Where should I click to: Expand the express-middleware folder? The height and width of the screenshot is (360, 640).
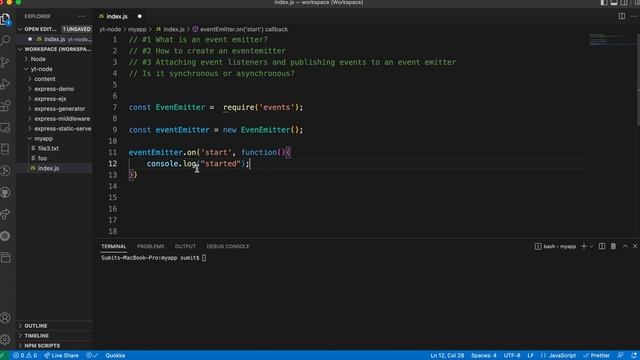(x=29, y=118)
